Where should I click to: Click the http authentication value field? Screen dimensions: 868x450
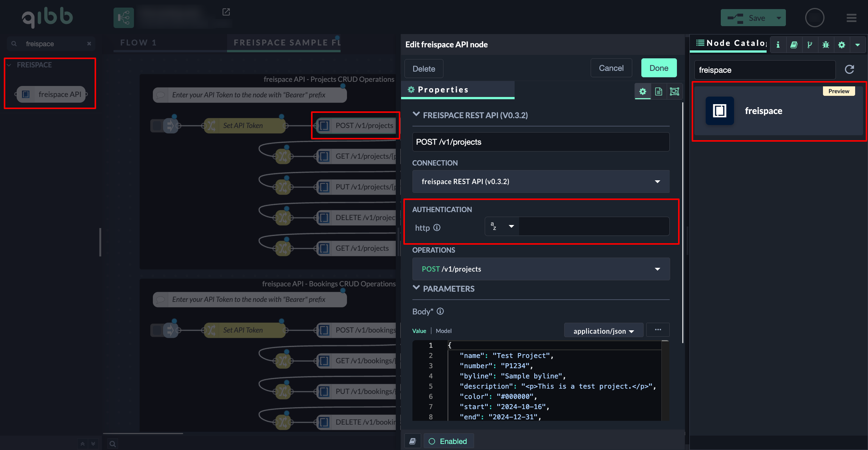coord(593,227)
